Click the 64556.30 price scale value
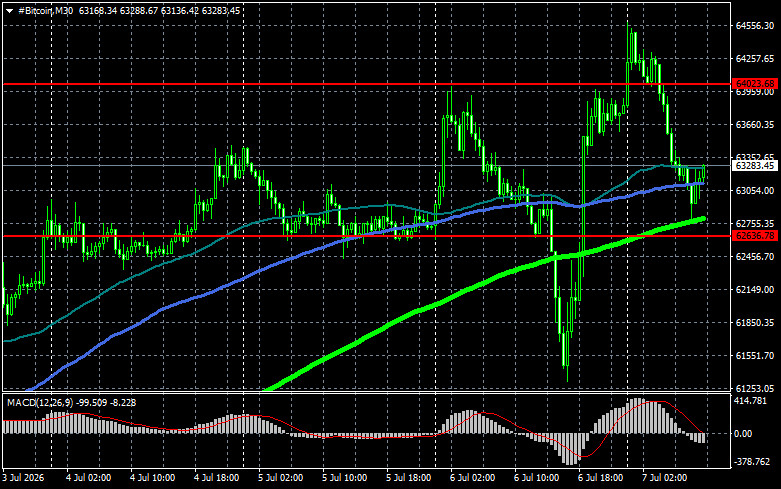The image size is (781, 489). (755, 25)
